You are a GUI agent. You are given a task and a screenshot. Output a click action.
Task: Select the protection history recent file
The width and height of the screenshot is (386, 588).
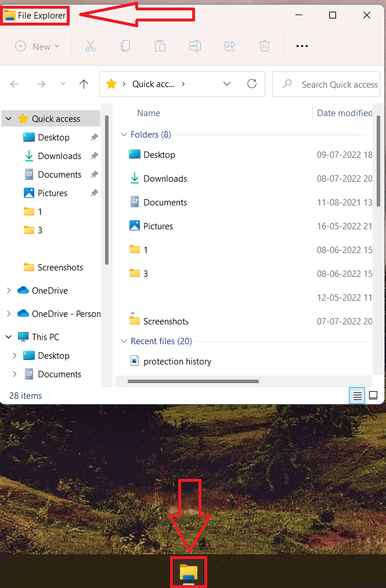pos(177,362)
